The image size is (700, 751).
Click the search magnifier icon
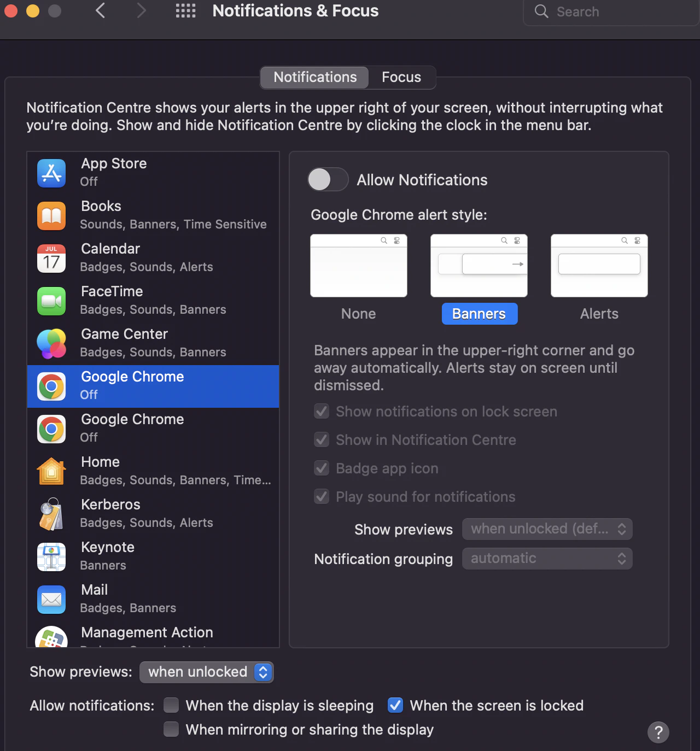[x=541, y=11]
